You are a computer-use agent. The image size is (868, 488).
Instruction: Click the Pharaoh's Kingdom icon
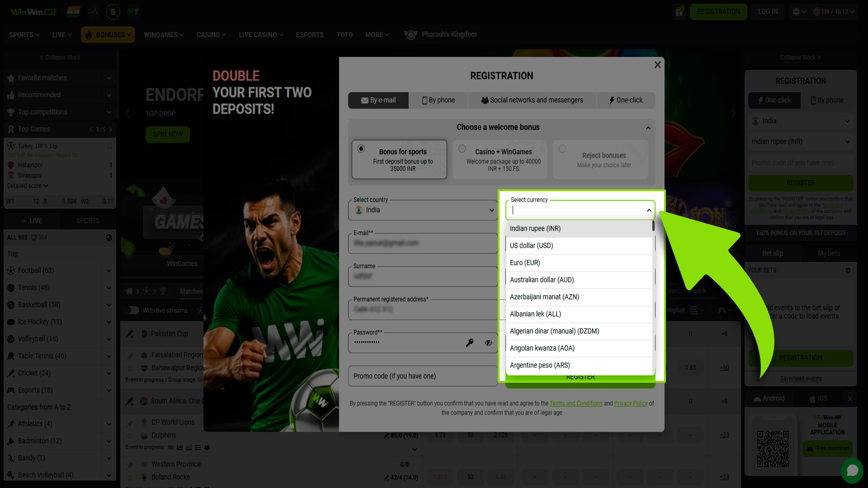tap(410, 35)
